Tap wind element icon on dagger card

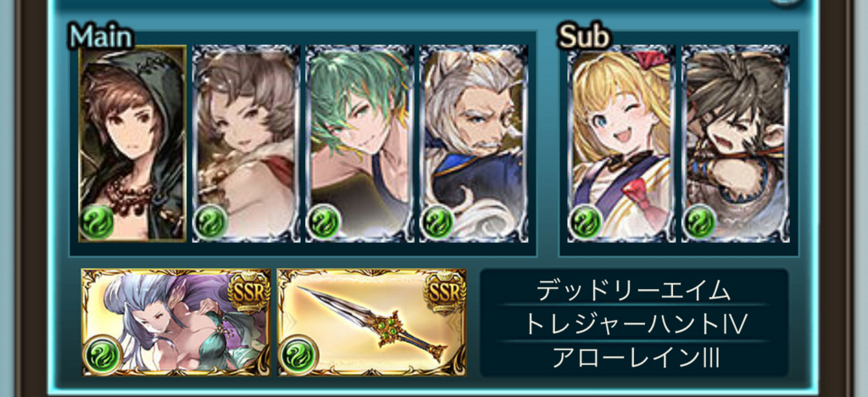[298, 355]
